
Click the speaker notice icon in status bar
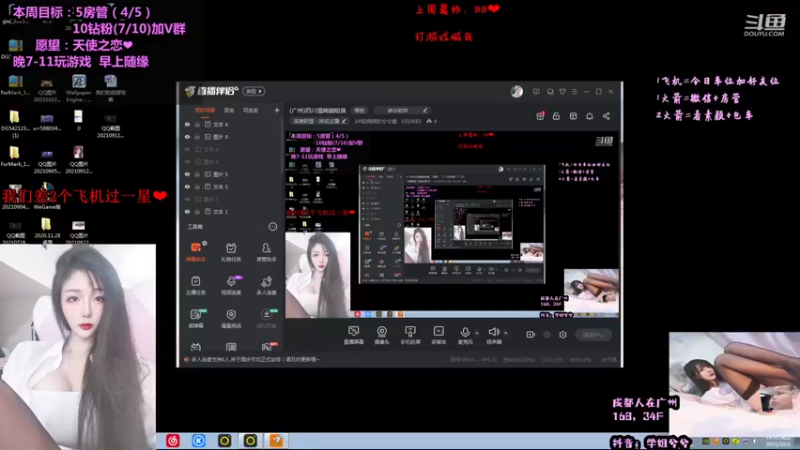tap(187, 360)
